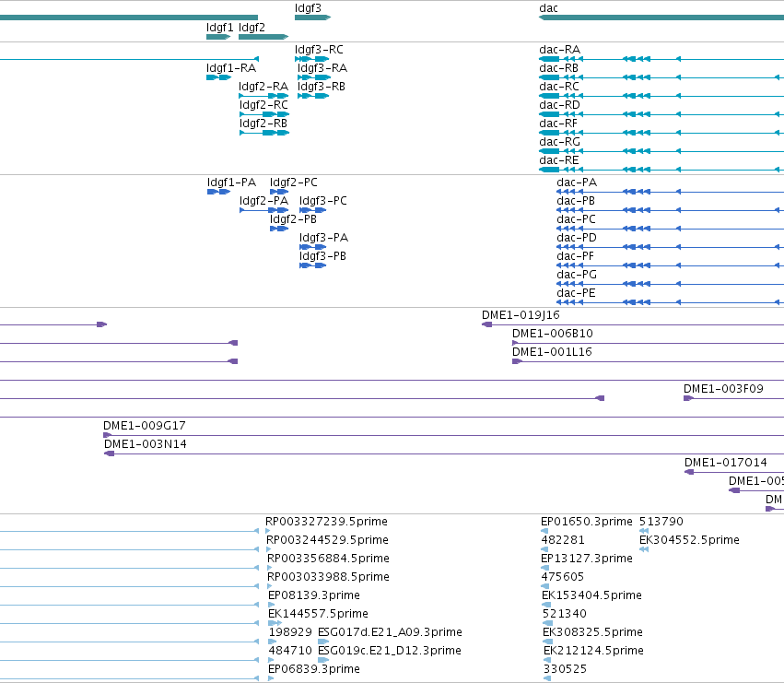This screenshot has width=784, height=683.
Task: Select the DME1-019J16 clone
Action: pos(633,324)
